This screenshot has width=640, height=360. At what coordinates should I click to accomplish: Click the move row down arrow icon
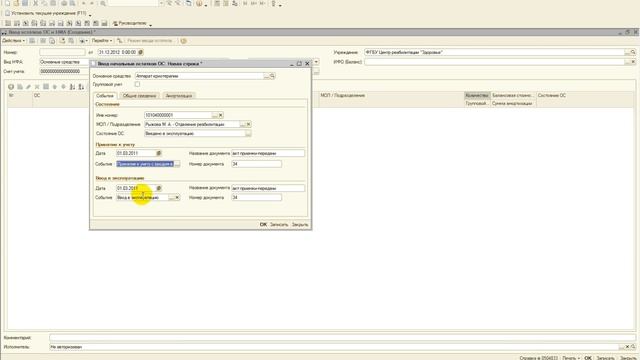click(63, 87)
